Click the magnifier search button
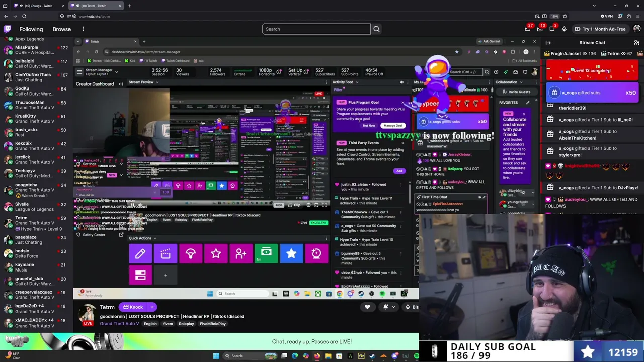Viewport: 644px width, 362px height. click(376, 29)
